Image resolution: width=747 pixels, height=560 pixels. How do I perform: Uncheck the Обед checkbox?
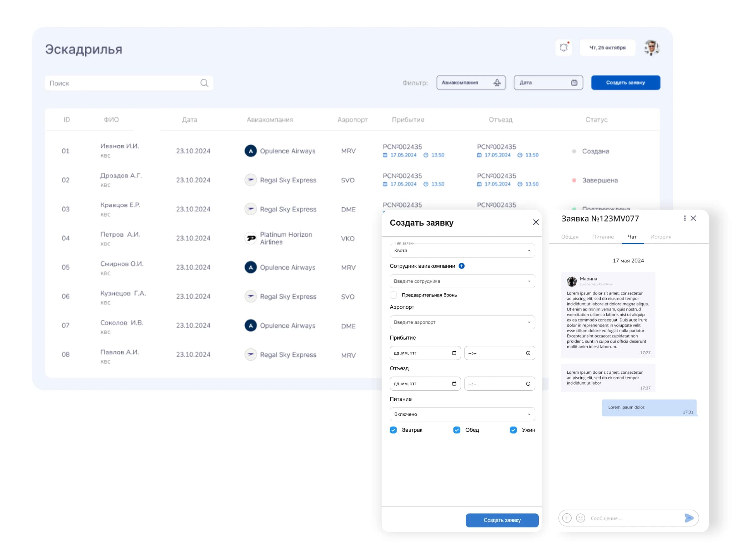tap(457, 430)
